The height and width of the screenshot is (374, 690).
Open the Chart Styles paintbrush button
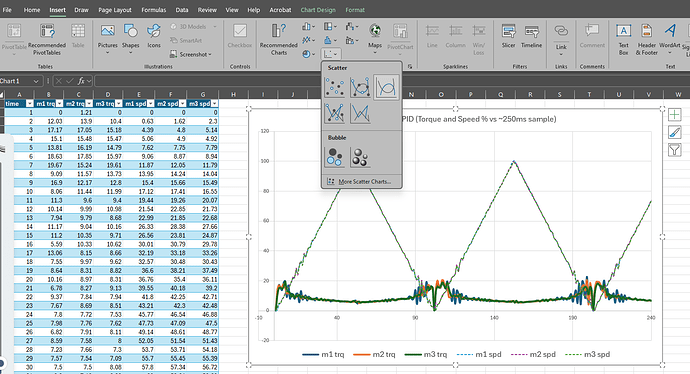point(675,132)
